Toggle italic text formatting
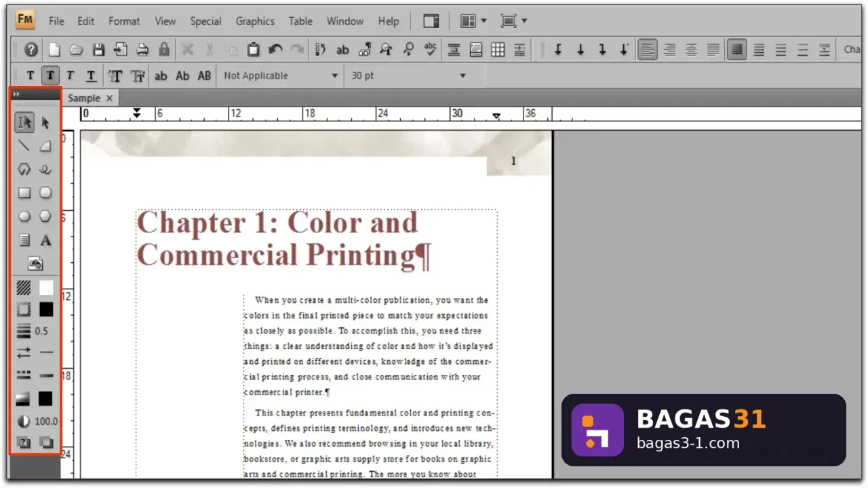 [70, 76]
